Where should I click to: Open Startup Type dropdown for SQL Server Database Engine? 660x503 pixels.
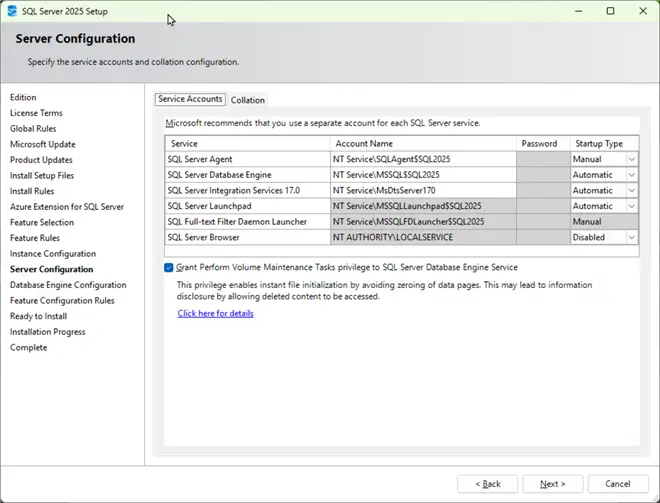pyautogui.click(x=631, y=175)
